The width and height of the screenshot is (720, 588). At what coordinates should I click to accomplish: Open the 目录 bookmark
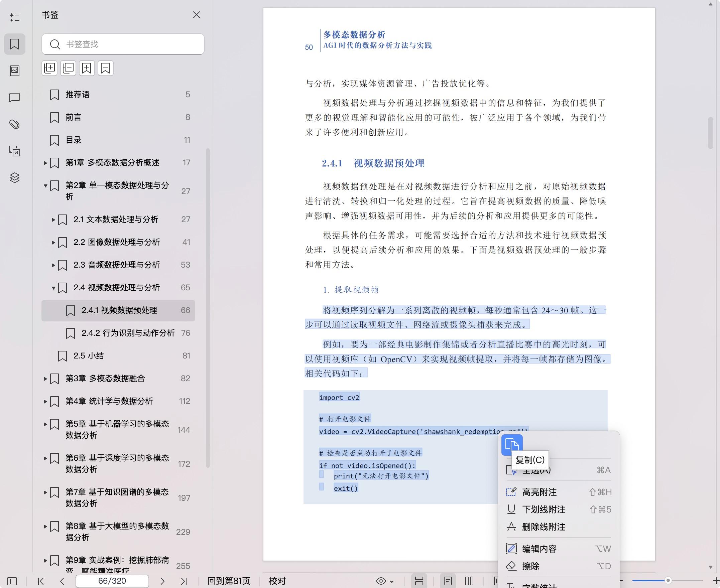point(118,140)
